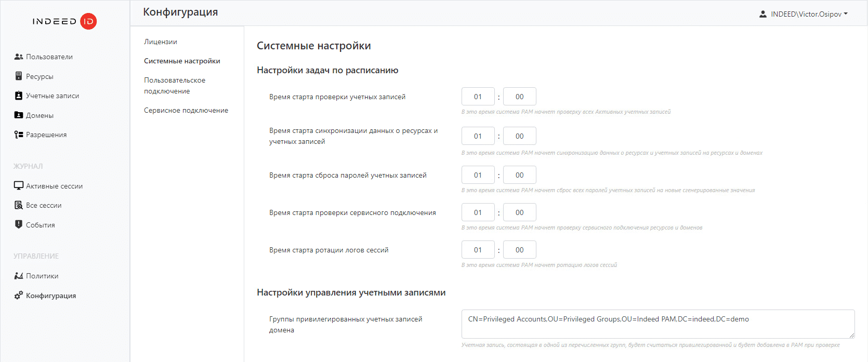
Task: Click the hours field for account check start
Action: (478, 97)
